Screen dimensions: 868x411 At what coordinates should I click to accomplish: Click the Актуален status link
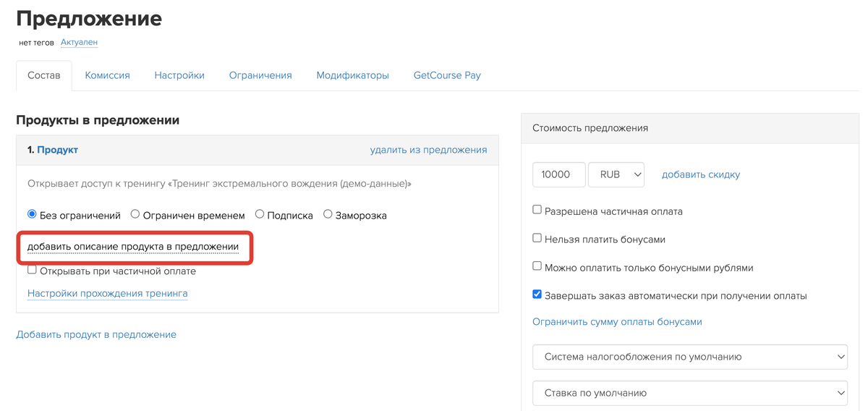79,43
